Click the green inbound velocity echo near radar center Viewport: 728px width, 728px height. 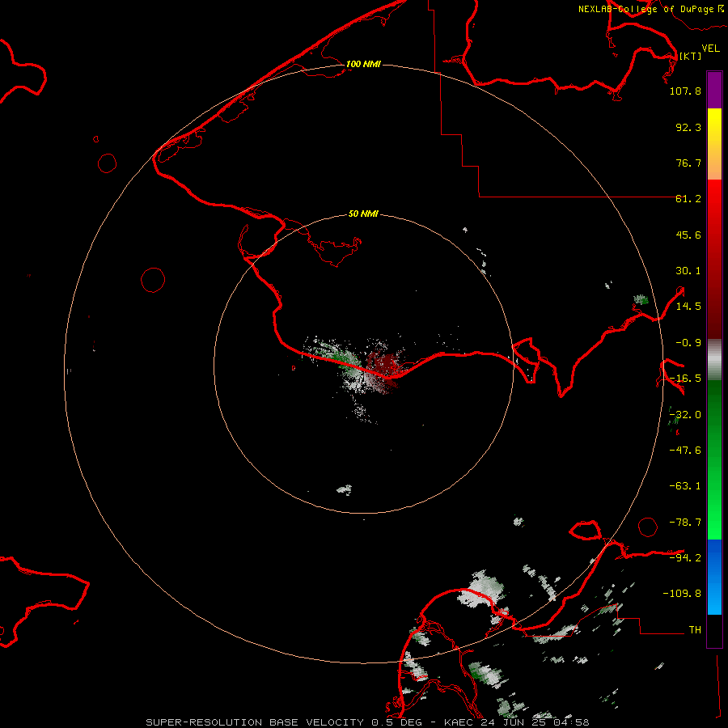click(342, 357)
